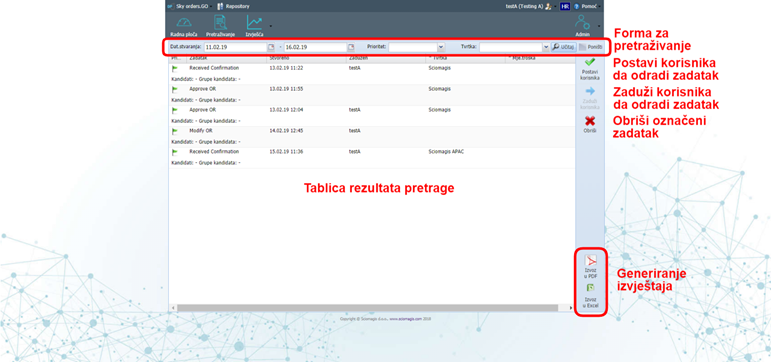Click green flag of 13.02.19 12:04 row
771x362 pixels.
tap(175, 110)
